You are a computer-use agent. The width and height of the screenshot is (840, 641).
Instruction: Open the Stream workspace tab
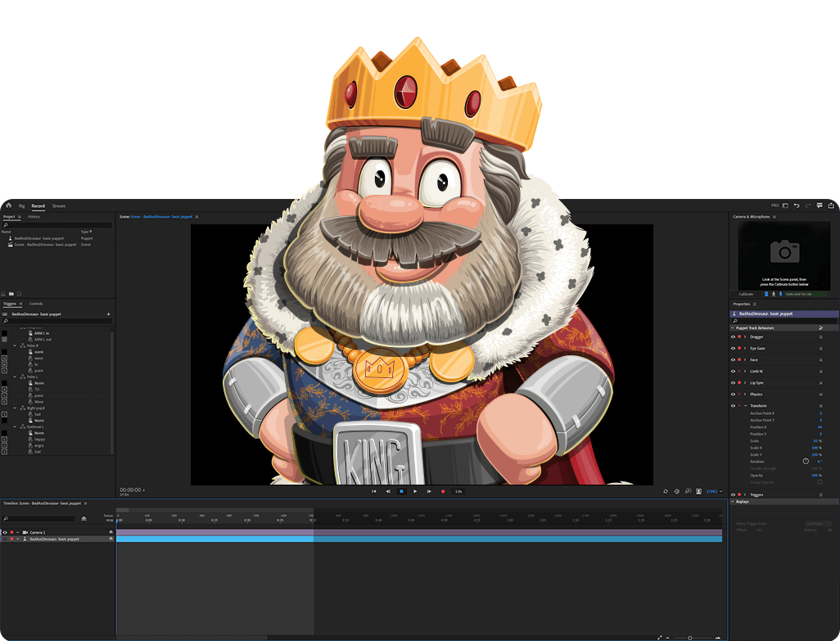58,205
